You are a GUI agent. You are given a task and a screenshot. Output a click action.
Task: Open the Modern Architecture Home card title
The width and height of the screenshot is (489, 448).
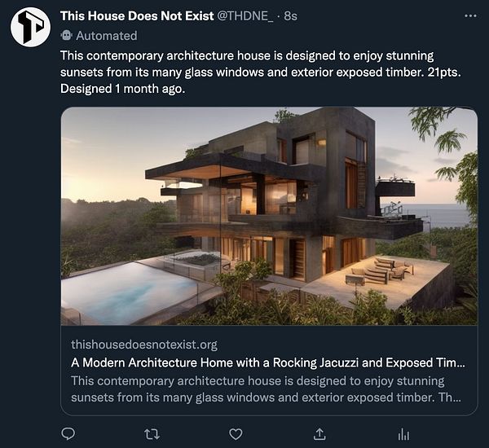[x=268, y=362]
